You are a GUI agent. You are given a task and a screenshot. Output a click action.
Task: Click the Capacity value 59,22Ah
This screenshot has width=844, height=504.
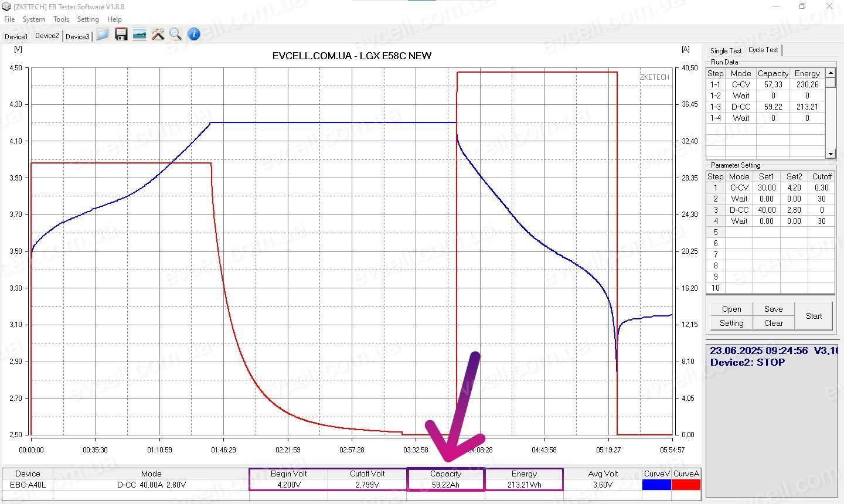[445, 485]
